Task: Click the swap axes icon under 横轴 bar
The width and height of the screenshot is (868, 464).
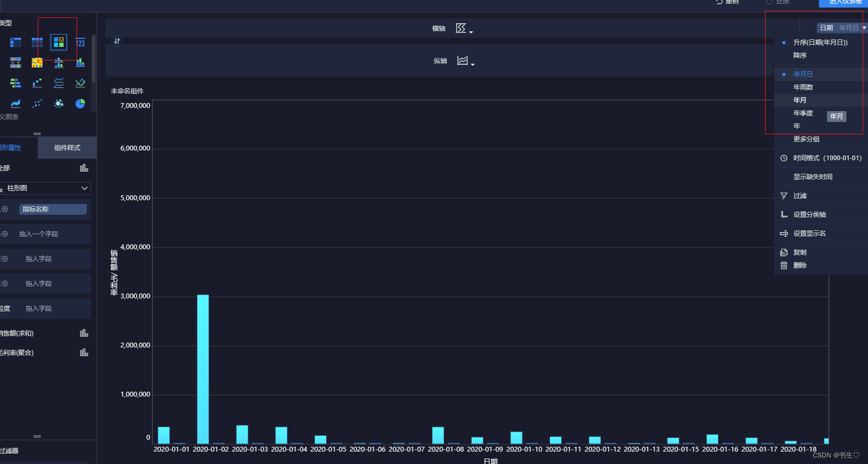Action: [117, 41]
